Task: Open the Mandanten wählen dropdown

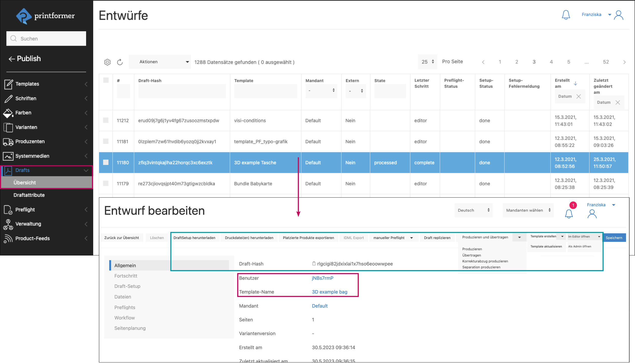Action: (528, 210)
